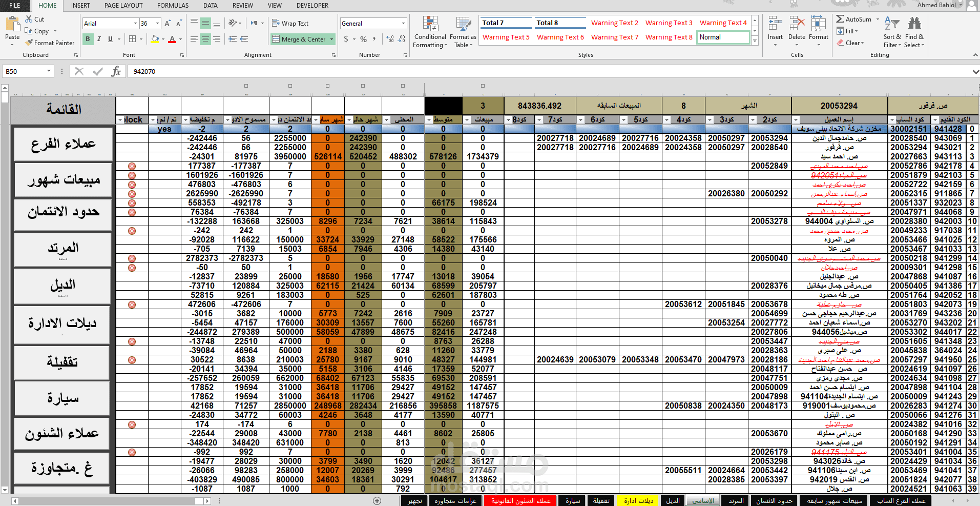This screenshot has width=980, height=506.
Task: Apply the Comma Style format
Action: 374,39
